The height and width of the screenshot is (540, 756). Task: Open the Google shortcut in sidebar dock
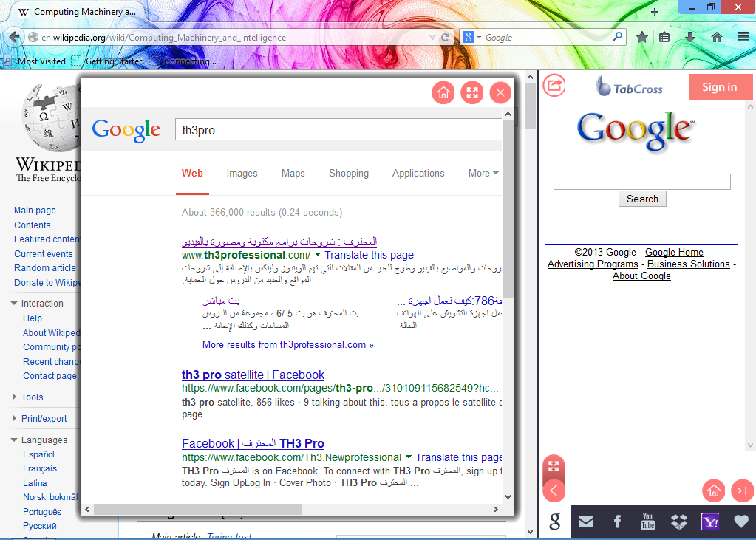[555, 522]
